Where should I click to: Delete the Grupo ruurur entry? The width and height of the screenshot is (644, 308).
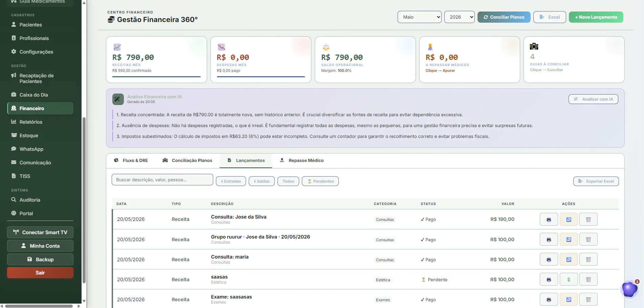pyautogui.click(x=588, y=239)
